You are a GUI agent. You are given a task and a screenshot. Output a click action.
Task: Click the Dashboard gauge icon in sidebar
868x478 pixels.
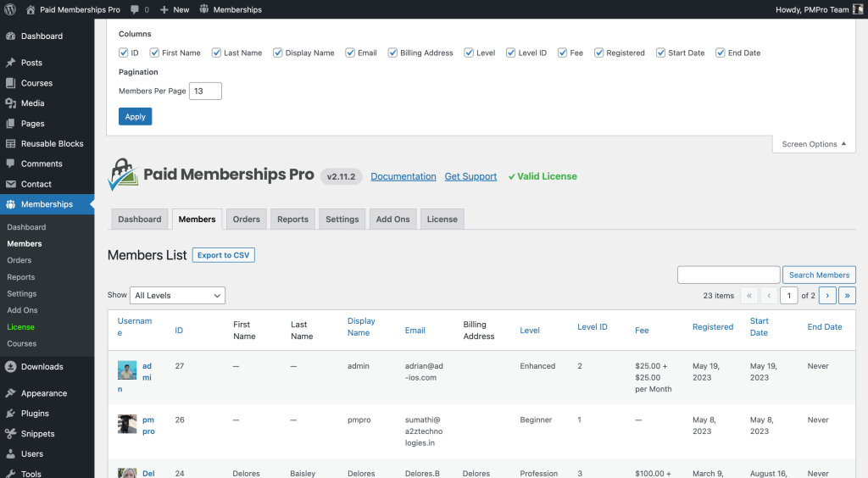coord(10,36)
